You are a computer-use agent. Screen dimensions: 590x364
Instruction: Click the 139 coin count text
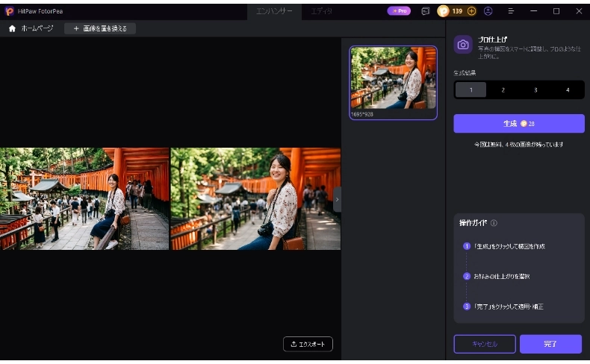(457, 11)
